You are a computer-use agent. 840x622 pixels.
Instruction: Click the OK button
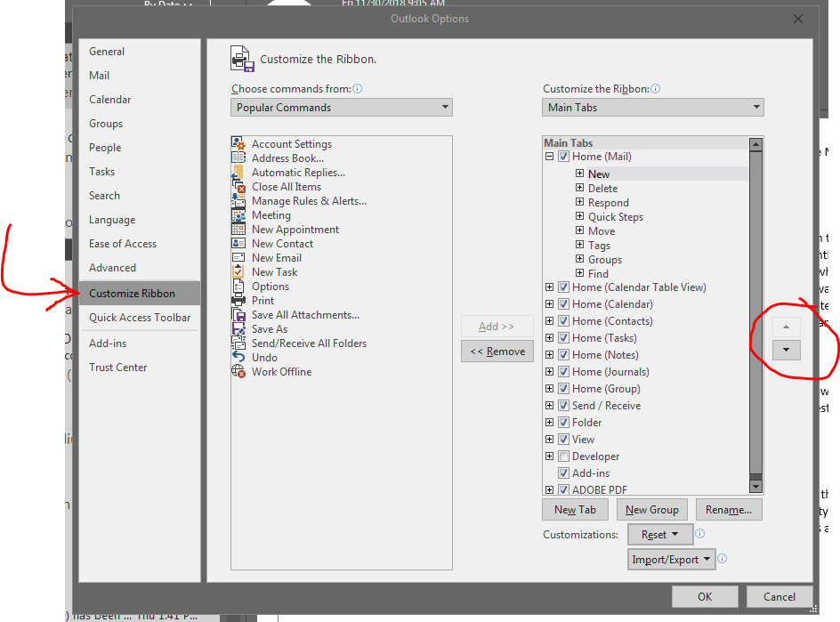point(705,597)
